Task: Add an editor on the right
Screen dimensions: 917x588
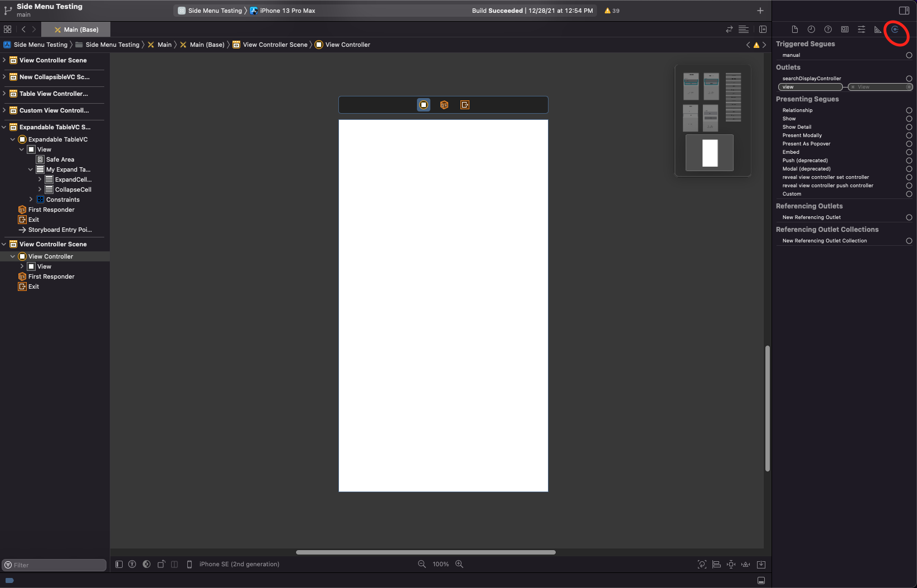Action: pyautogui.click(x=763, y=30)
